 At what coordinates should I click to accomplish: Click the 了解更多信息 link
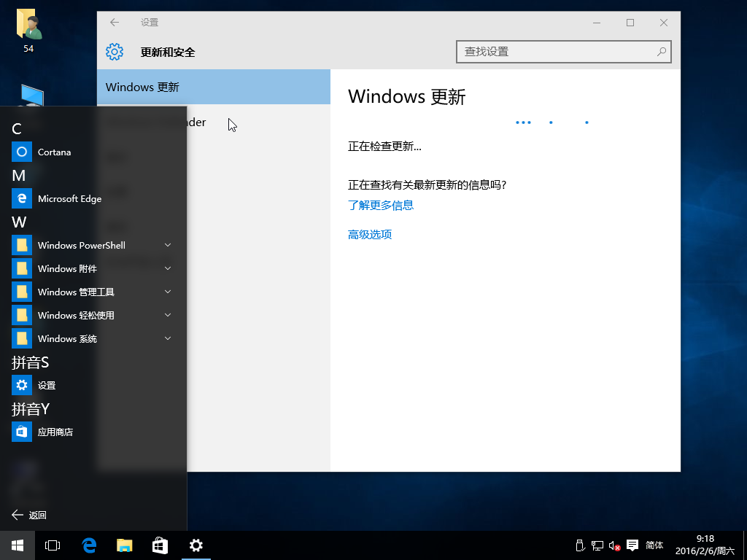pos(381,206)
